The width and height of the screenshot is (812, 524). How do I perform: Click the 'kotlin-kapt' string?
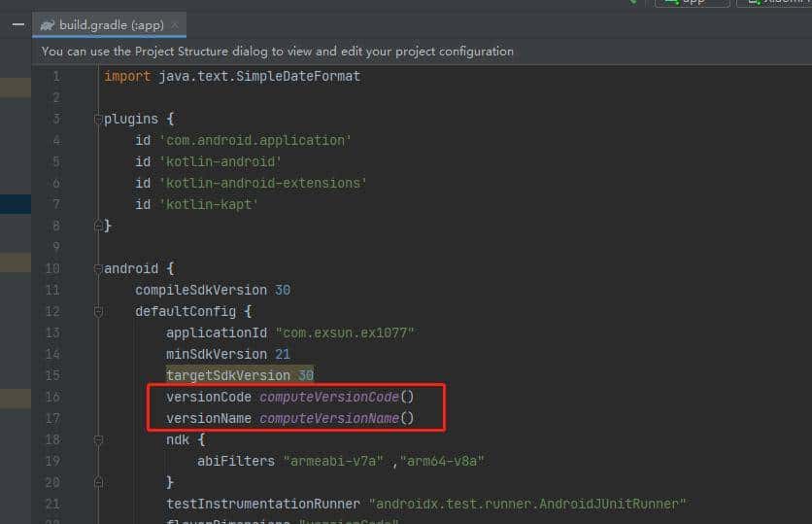click(x=209, y=204)
